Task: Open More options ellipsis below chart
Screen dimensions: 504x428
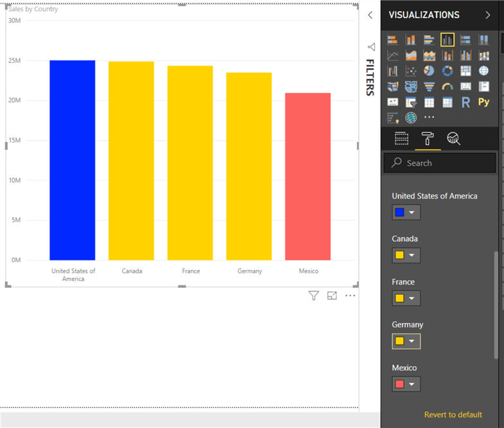Action: point(350,296)
